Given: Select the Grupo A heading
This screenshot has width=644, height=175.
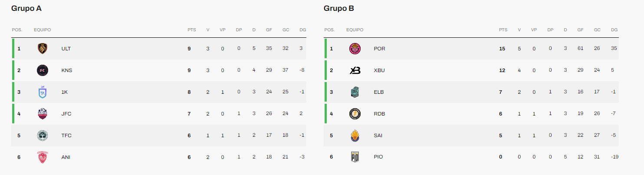Looking at the screenshot, I should click(26, 8).
